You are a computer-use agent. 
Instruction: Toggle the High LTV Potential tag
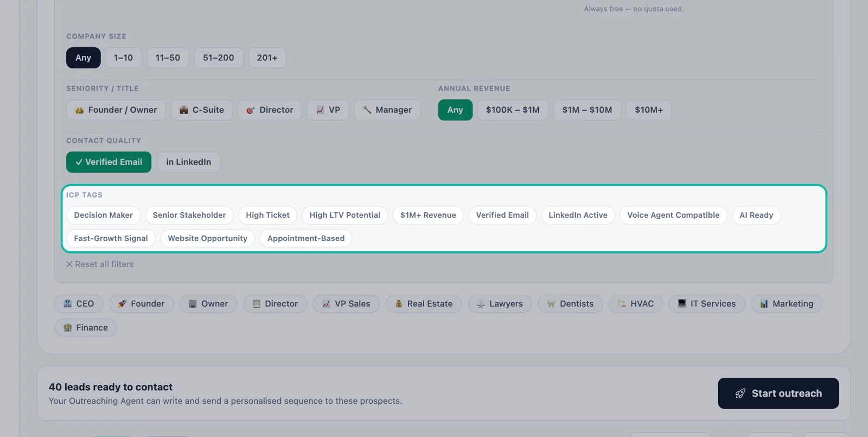tap(344, 215)
